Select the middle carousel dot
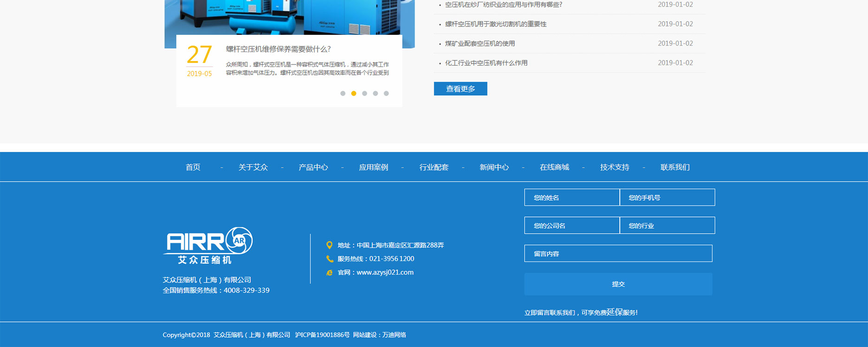 364,93
